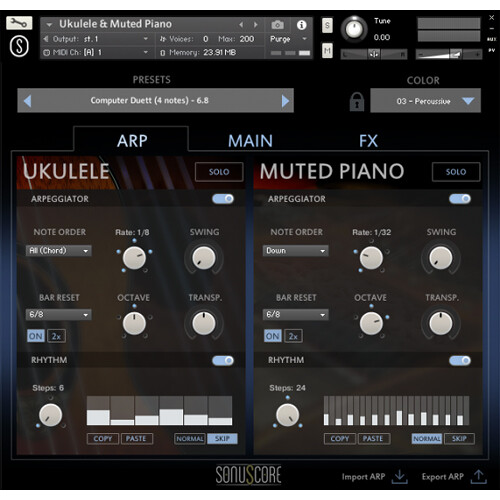Click the MIDI channel icon
500x500 pixels.
coord(47,52)
